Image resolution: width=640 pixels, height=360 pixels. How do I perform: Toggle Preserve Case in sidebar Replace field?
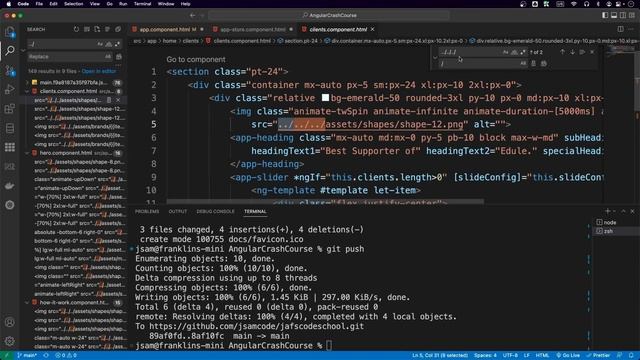tap(108, 57)
